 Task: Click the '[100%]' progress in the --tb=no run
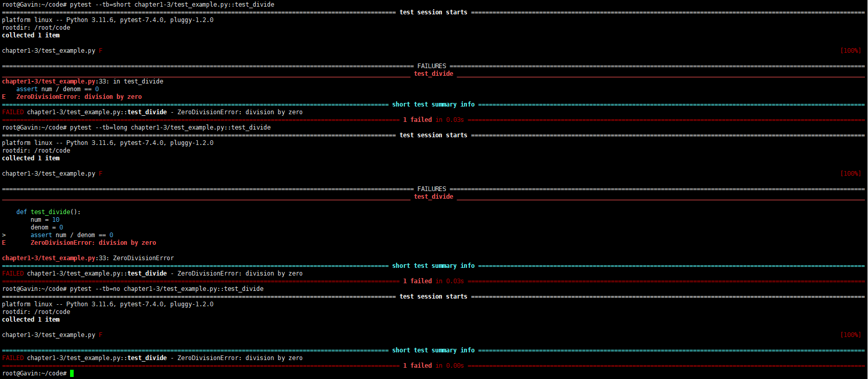pos(851,335)
